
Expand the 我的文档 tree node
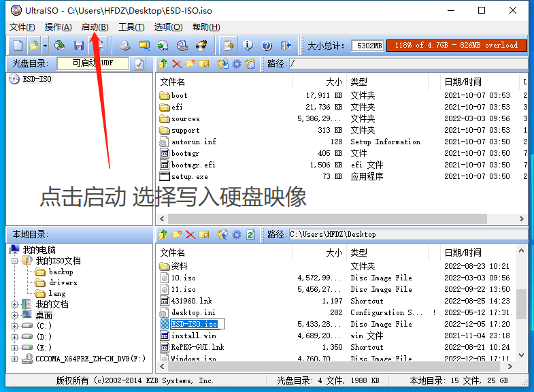(x=14, y=304)
